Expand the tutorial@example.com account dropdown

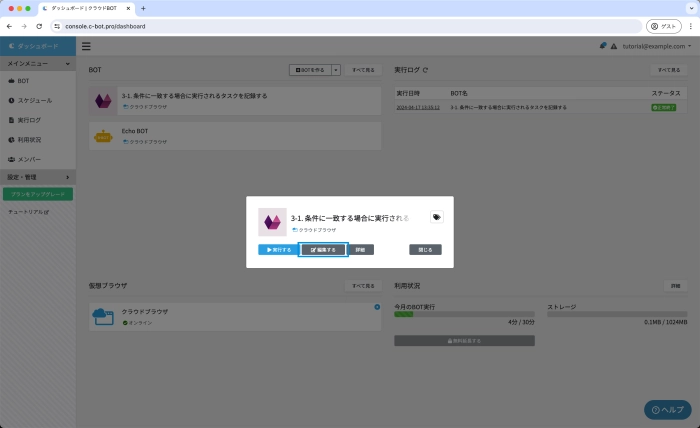(x=657, y=46)
